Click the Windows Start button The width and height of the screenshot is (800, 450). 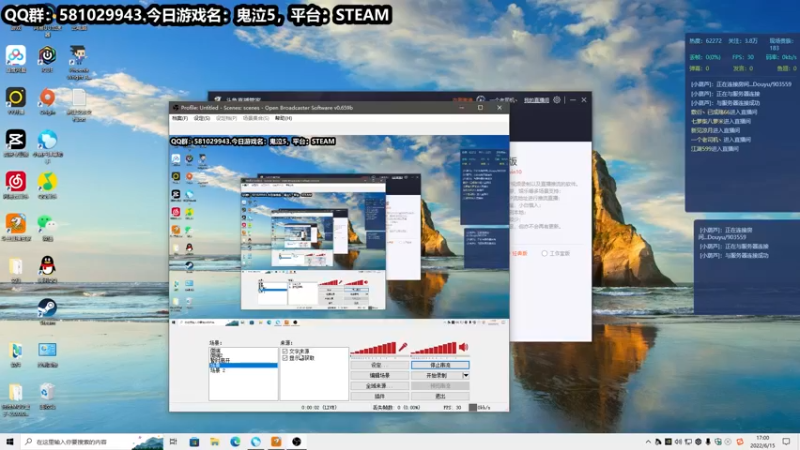coord(10,441)
